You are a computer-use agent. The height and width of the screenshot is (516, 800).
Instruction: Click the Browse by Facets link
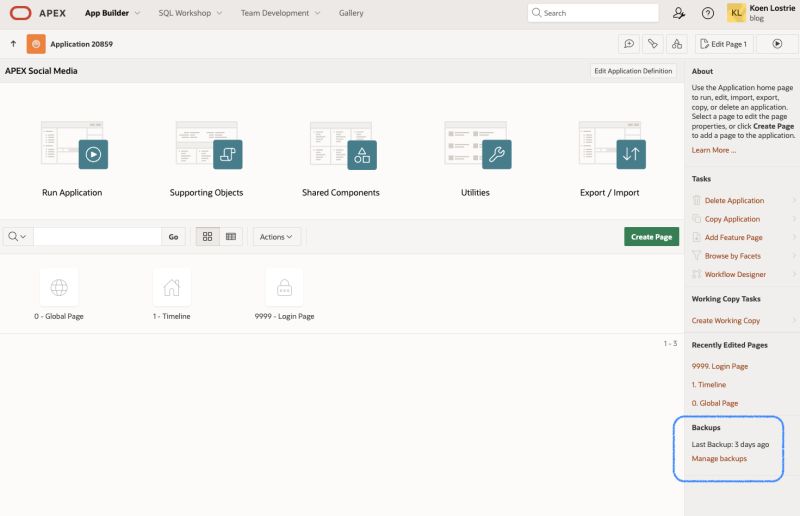point(733,256)
